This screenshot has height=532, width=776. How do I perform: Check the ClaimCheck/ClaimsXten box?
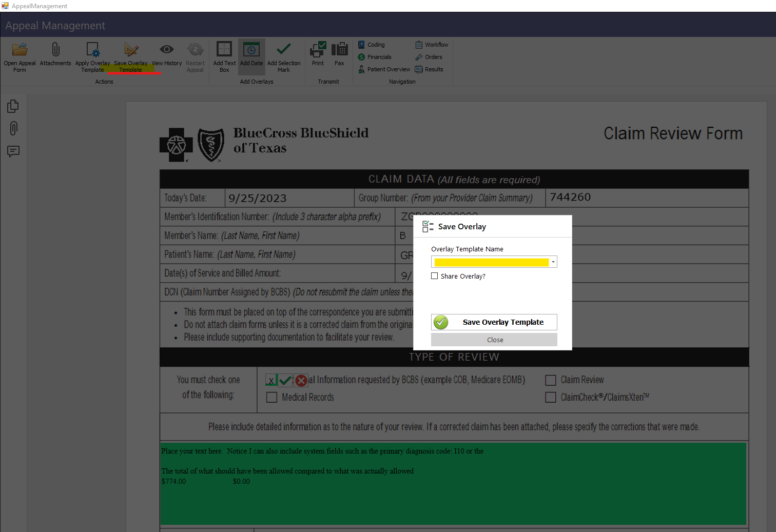pyautogui.click(x=551, y=398)
